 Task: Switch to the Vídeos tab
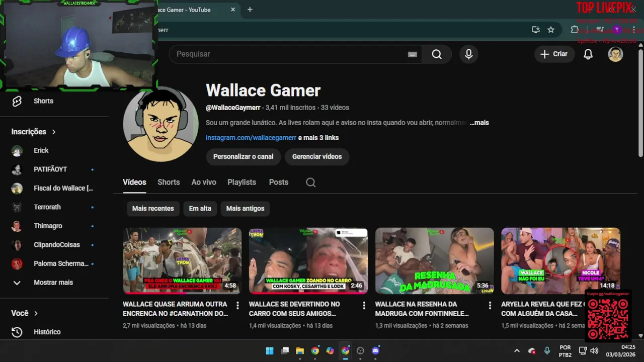(134, 183)
